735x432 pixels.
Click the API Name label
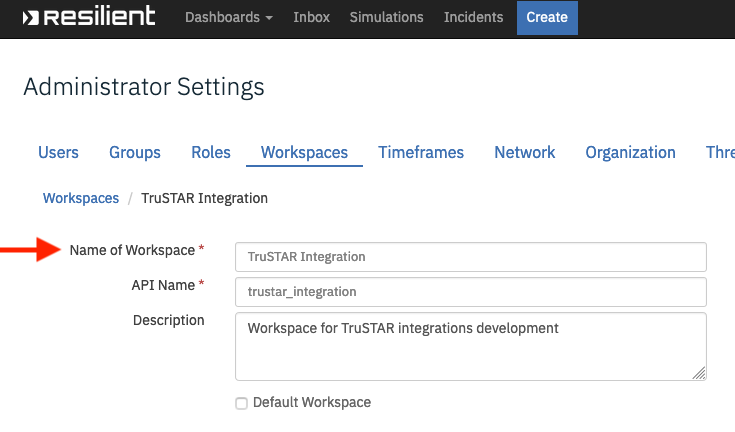(163, 285)
